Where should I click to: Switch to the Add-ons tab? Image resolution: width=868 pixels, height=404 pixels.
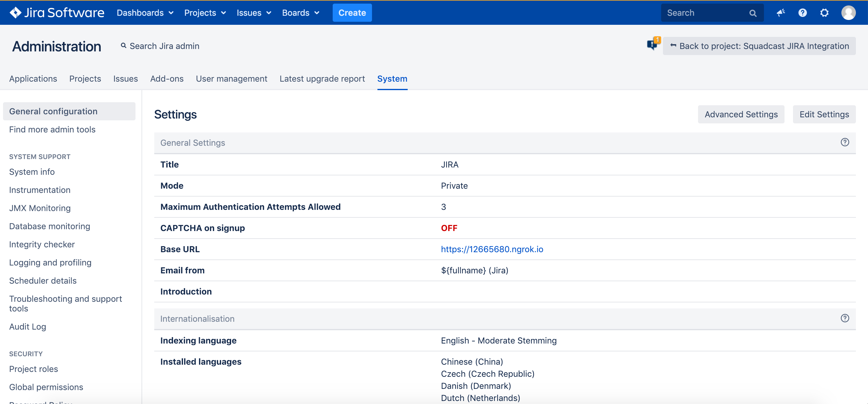tap(167, 79)
